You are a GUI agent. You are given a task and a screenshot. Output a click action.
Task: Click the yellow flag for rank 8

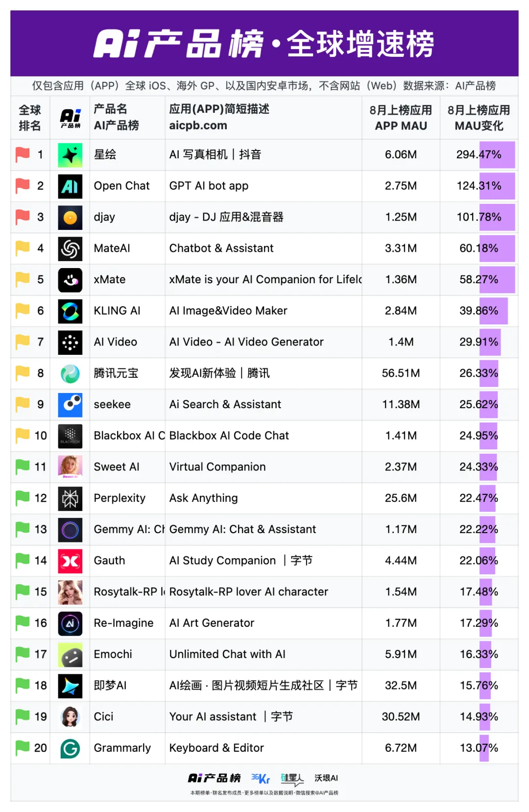(x=22, y=373)
